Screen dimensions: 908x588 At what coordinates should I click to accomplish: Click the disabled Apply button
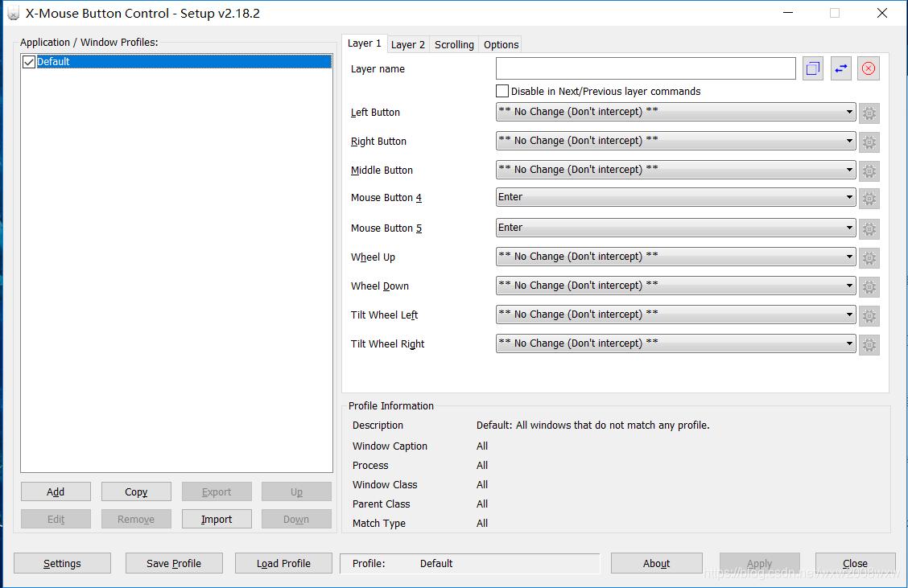pos(760,563)
